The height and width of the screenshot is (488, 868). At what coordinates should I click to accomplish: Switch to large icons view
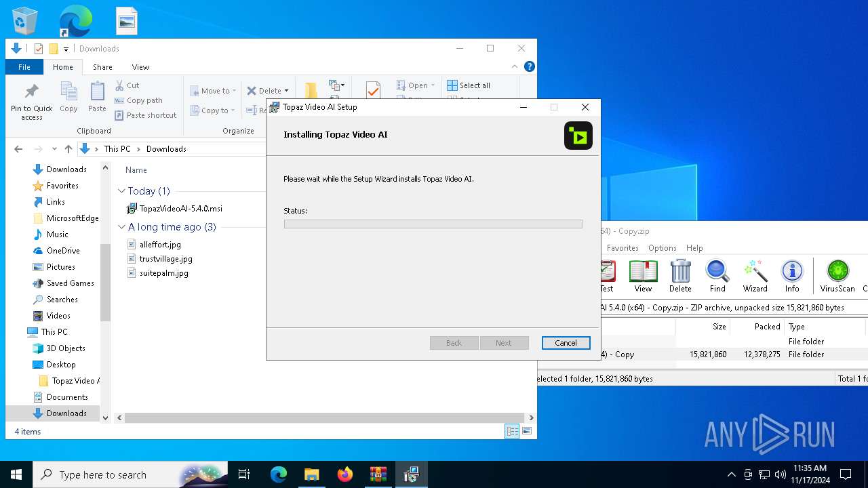[x=527, y=431]
